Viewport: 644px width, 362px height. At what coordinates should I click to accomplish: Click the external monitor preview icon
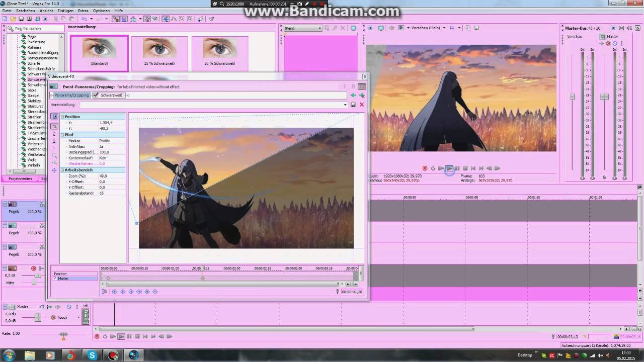(x=381, y=28)
